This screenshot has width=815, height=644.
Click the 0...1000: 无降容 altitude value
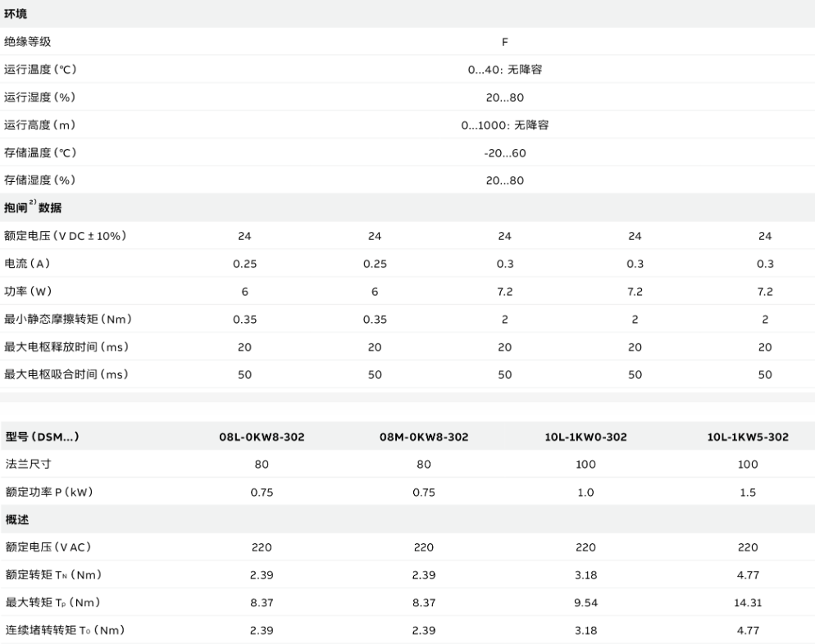(x=505, y=125)
